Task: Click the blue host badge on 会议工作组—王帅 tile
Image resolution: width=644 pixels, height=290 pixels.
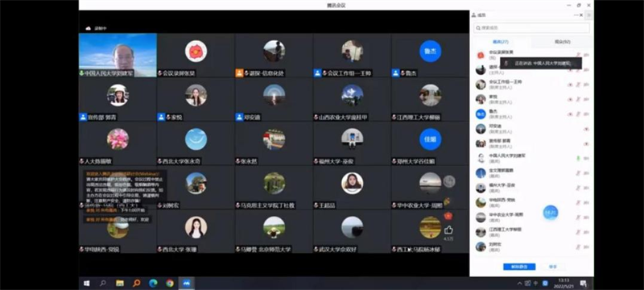Action: (x=317, y=73)
